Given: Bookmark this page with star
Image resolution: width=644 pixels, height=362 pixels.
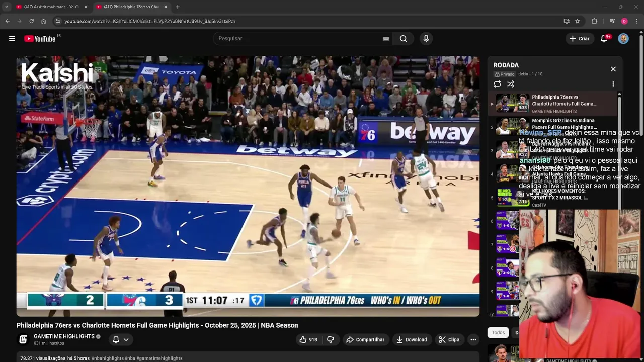Looking at the screenshot, I should coord(578,21).
